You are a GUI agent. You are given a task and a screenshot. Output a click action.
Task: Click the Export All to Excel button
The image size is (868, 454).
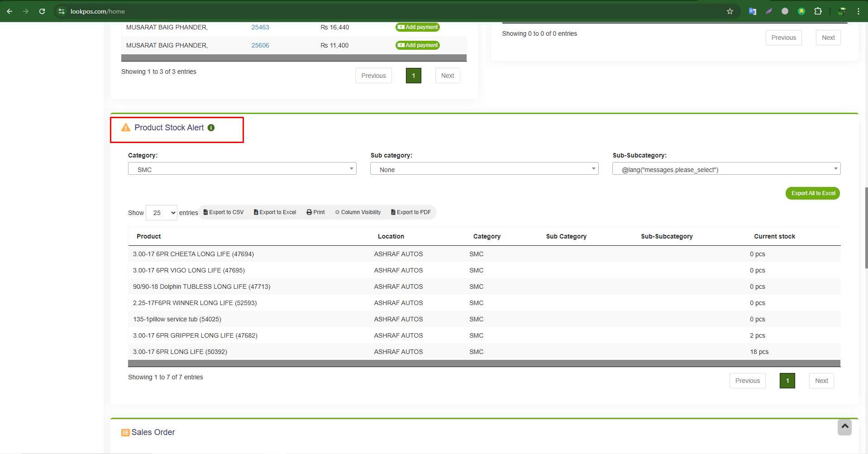coord(813,193)
